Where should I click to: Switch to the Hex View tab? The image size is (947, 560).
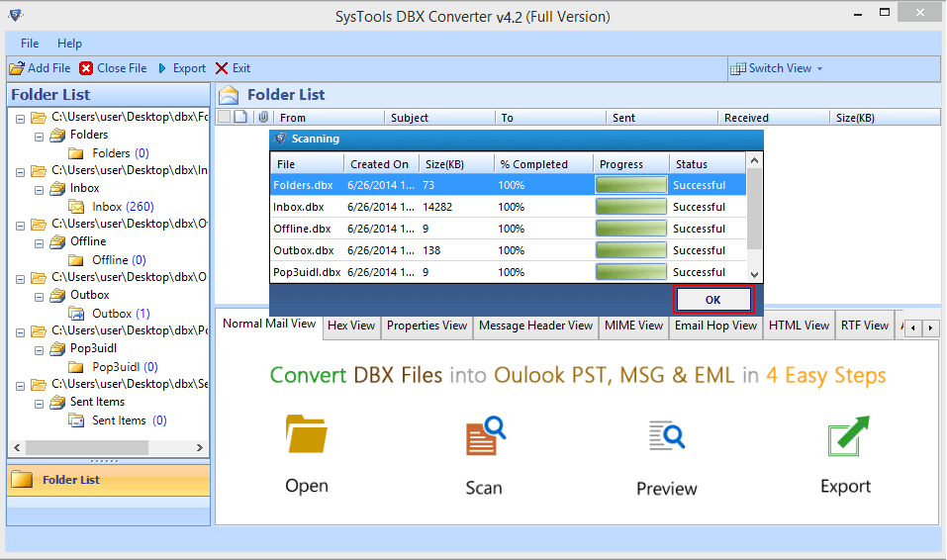point(351,327)
